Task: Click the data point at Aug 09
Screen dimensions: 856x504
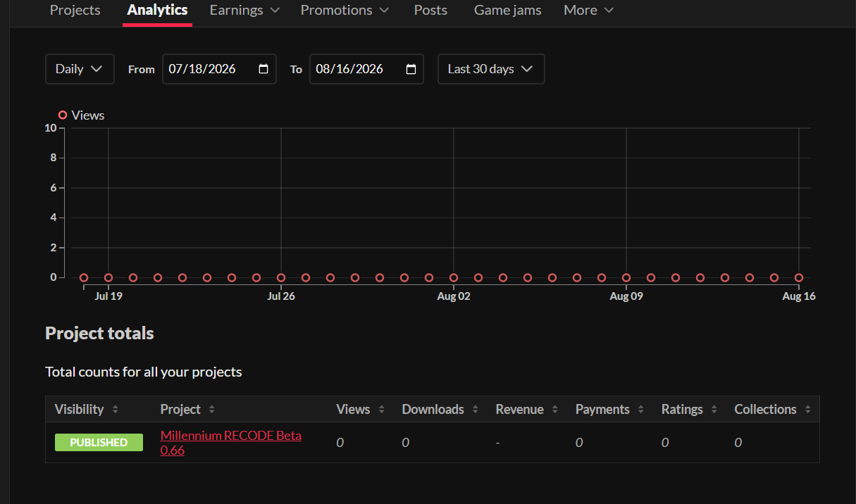Action: [626, 277]
